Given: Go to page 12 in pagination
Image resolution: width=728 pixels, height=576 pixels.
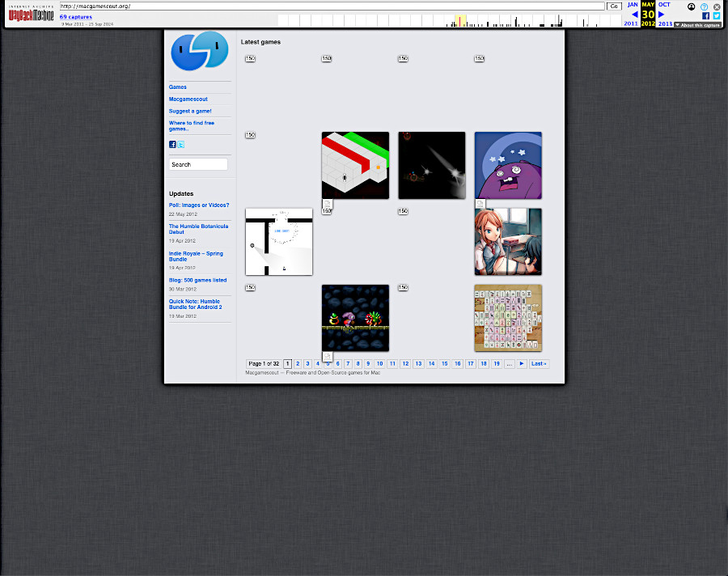Looking at the screenshot, I should tap(405, 364).
